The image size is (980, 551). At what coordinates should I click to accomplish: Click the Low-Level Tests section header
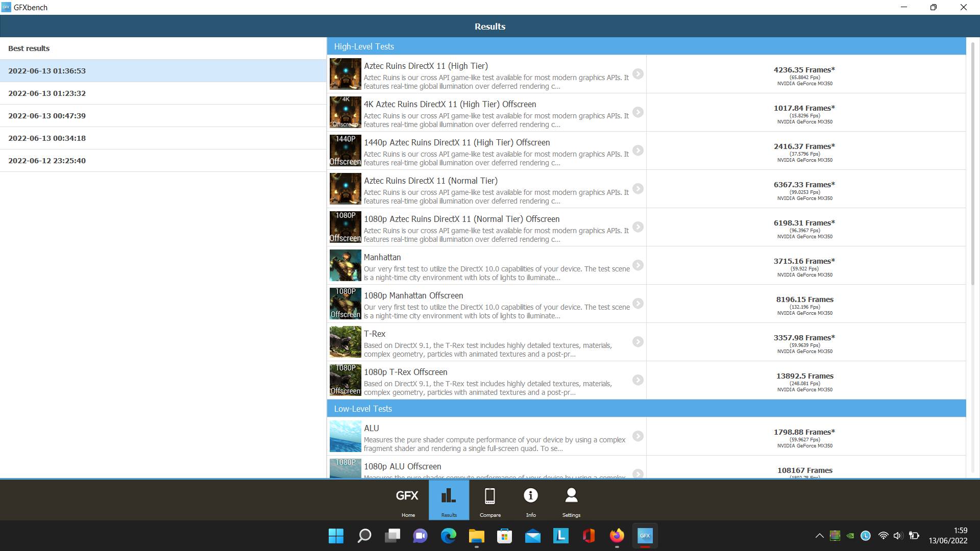[647, 409]
